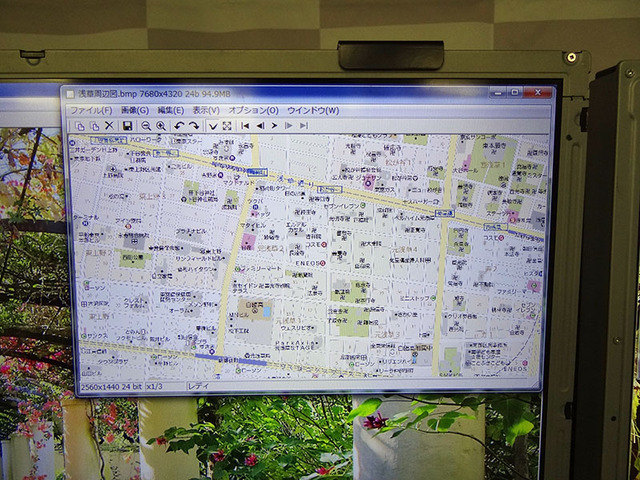The height and width of the screenshot is (480, 640).
Task: Click the x1/3 zoom ratio in status bar
Action: [x=155, y=386]
